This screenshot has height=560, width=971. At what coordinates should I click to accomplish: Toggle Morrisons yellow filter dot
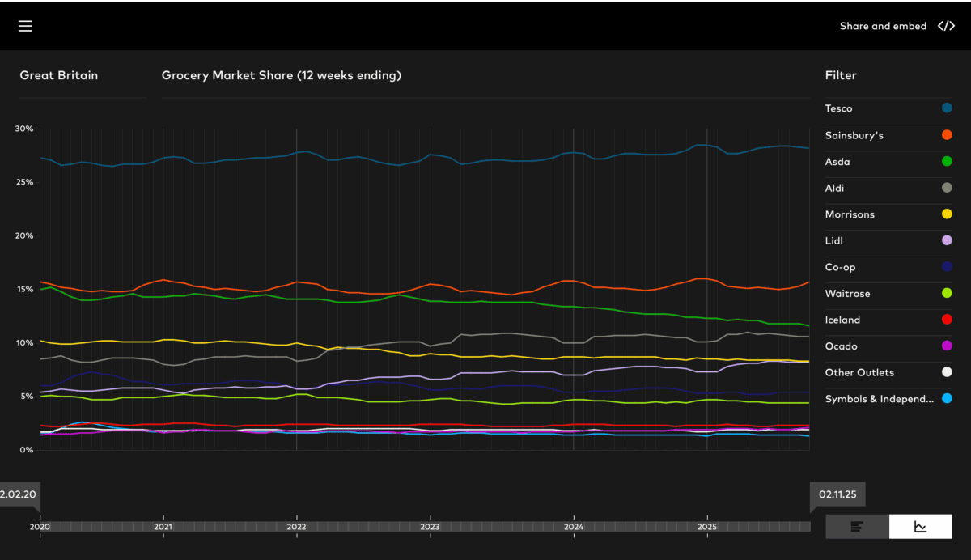point(947,214)
